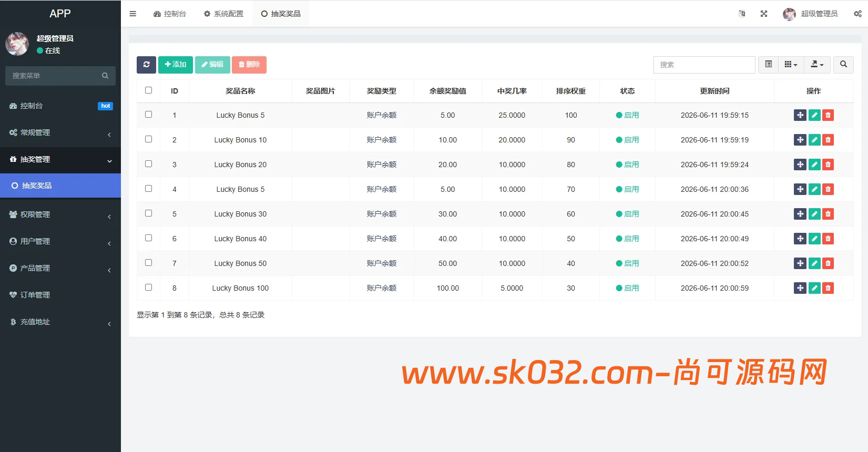The width and height of the screenshot is (868, 452).
Task: Open the columns visibility dropdown
Action: [791, 65]
